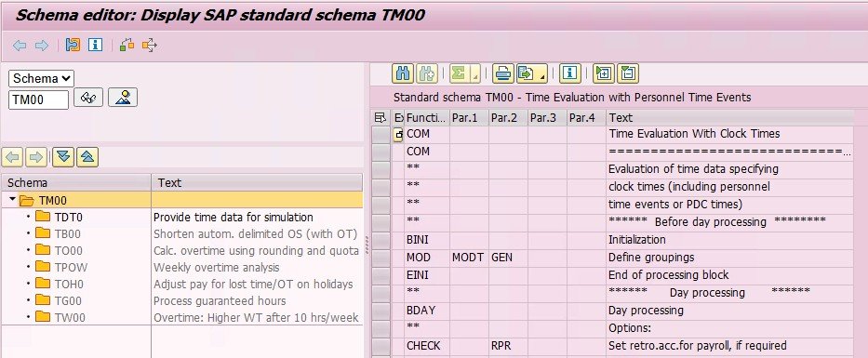Click the Function column header

427,117
